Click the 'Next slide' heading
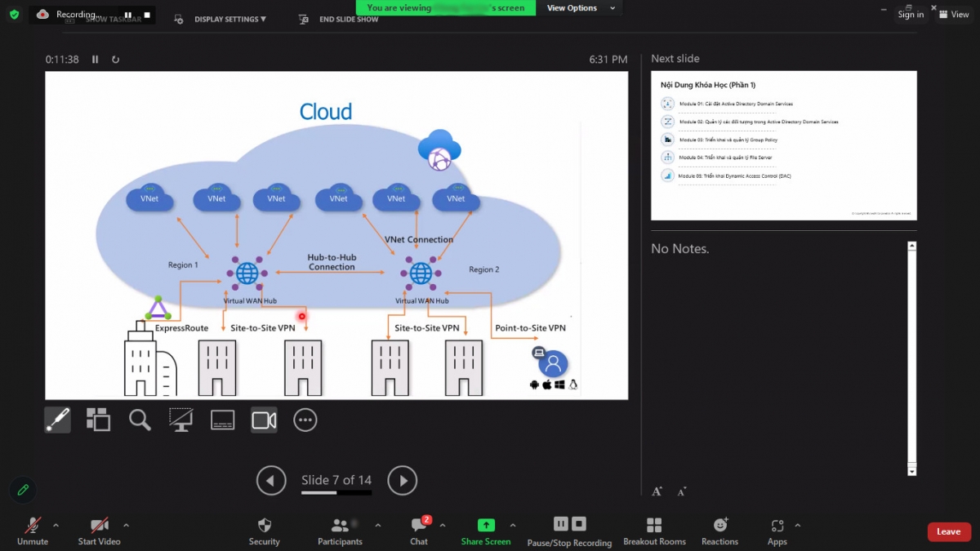 675,59
